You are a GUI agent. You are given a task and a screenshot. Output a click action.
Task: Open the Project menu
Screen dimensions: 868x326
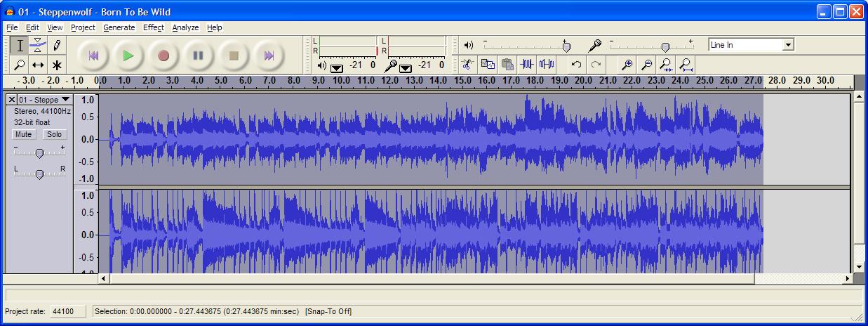(x=83, y=27)
